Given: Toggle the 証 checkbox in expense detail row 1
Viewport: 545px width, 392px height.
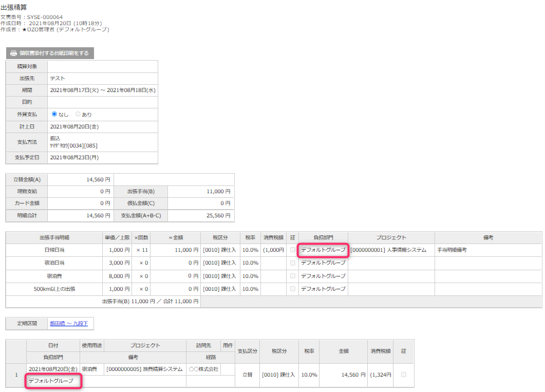Looking at the screenshot, I should 403,375.
